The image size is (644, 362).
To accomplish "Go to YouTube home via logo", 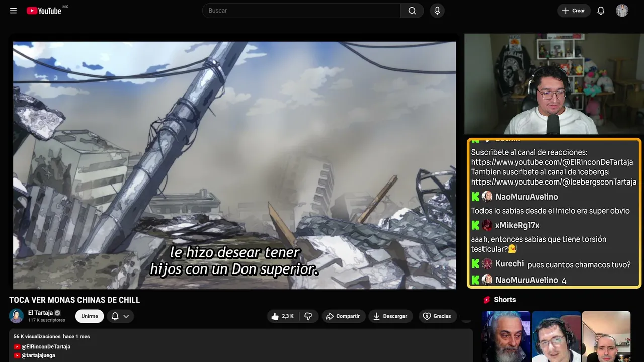I will coord(44,11).
